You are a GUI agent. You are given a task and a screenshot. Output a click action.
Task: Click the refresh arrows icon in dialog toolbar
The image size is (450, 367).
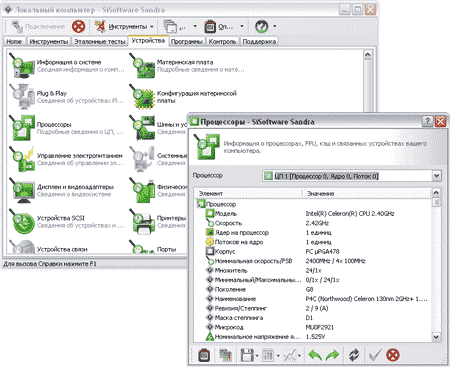[x=354, y=355]
